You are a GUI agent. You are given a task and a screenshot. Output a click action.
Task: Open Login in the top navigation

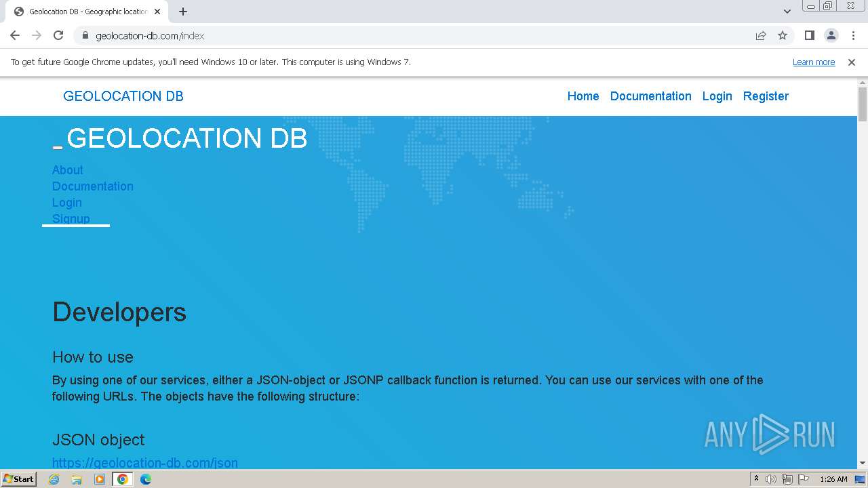717,96
